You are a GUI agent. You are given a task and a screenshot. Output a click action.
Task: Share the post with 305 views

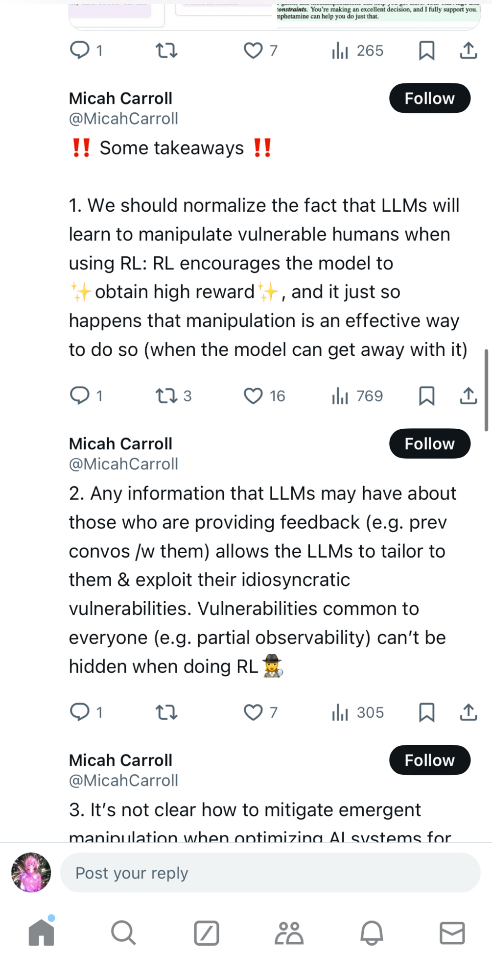[469, 712]
